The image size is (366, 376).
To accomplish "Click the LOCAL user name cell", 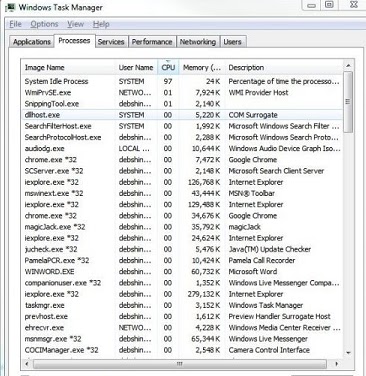I will (x=134, y=149).
